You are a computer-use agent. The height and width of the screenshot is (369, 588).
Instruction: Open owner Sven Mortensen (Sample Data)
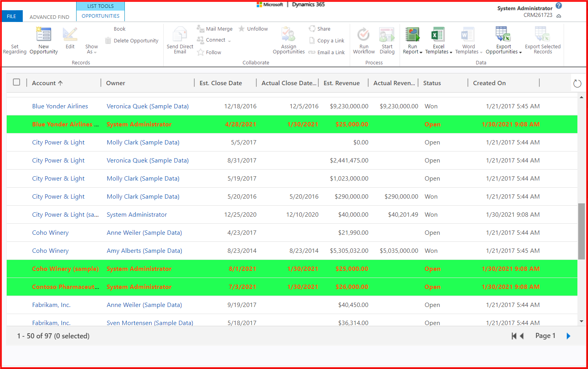point(150,323)
